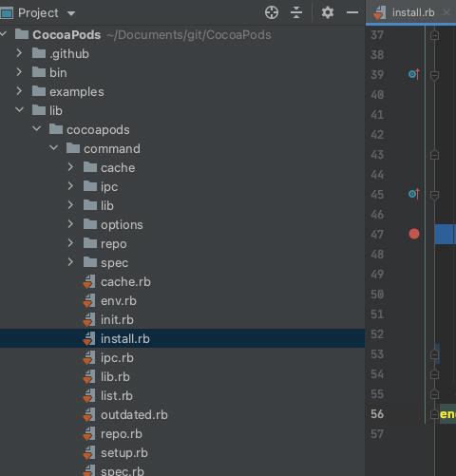The width and height of the screenshot is (456, 476).
Task: Expand the cache folder
Action: click(71, 167)
